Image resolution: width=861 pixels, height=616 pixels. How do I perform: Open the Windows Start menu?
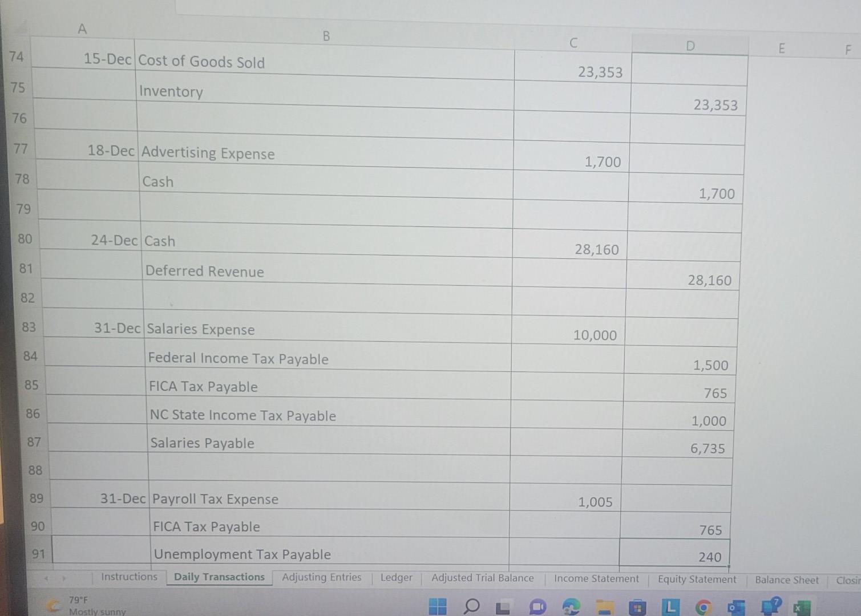[x=438, y=607]
